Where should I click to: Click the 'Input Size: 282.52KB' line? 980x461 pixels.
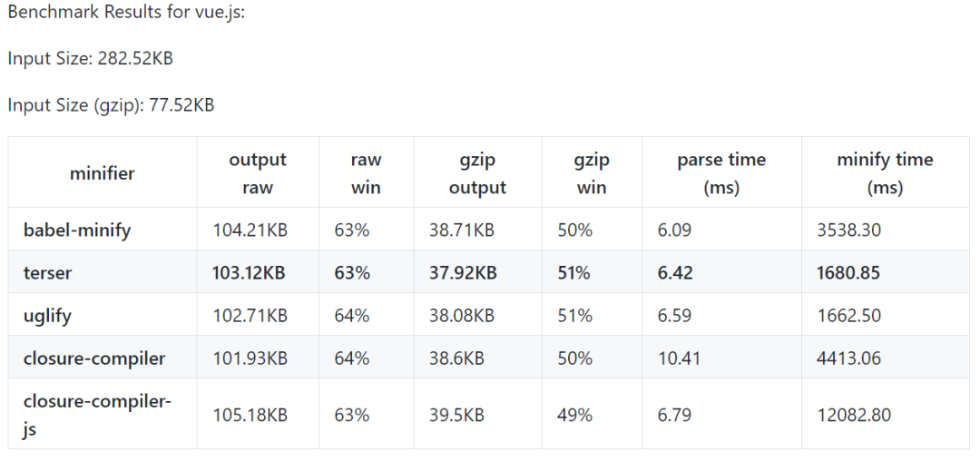pyautogui.click(x=90, y=58)
